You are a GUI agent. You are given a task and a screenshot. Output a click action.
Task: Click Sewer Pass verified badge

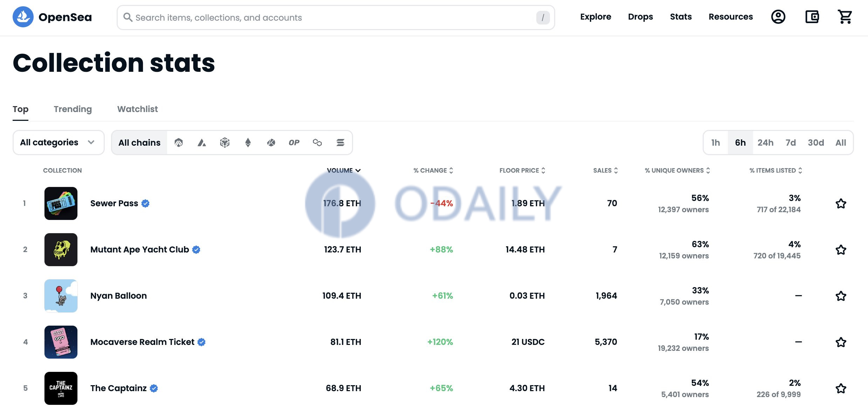146,203
